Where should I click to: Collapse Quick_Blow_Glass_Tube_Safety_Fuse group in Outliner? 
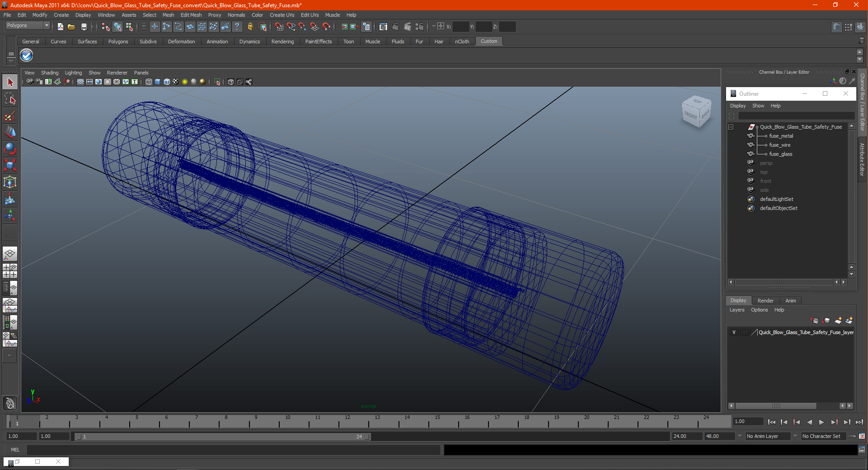(x=731, y=127)
